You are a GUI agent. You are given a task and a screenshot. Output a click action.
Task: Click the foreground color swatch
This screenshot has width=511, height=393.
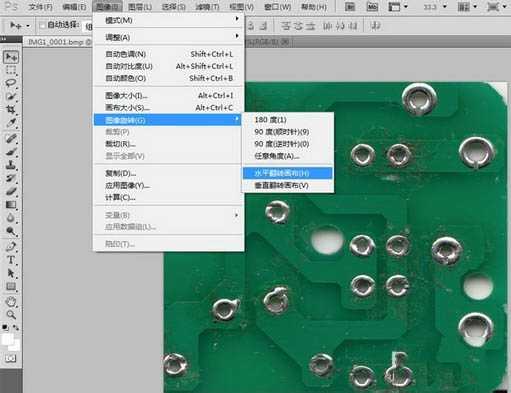click(x=7, y=339)
